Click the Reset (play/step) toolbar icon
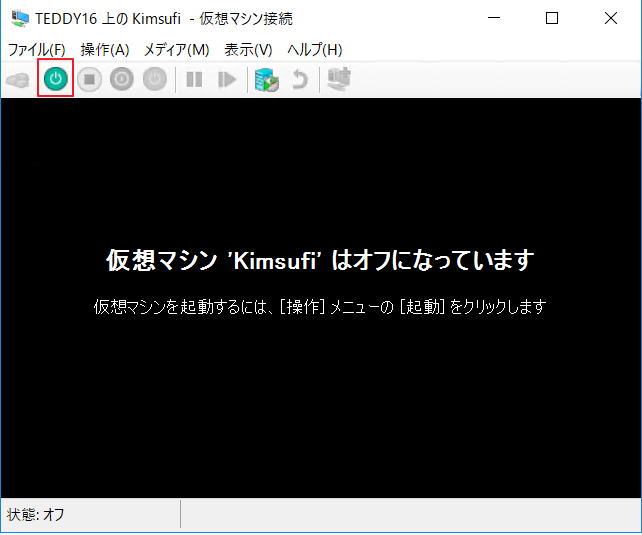Image resolution: width=642 pixels, height=535 pixels. point(227,80)
